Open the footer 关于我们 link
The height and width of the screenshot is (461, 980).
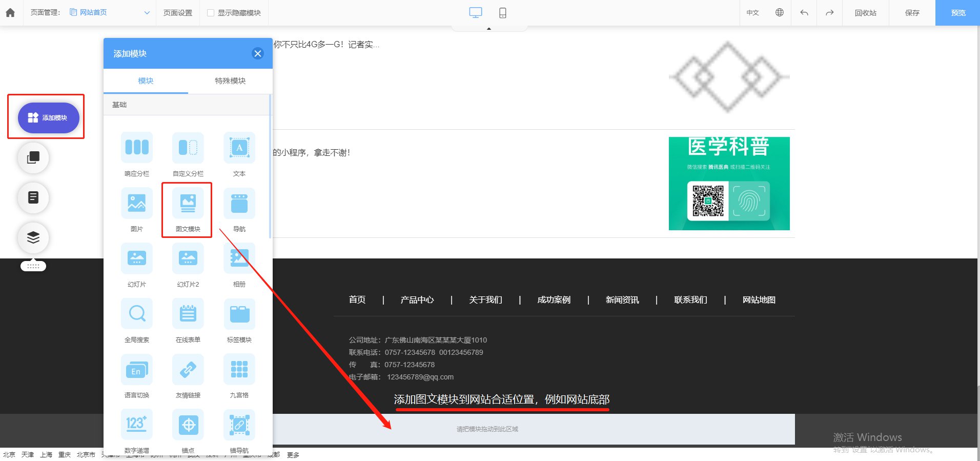click(485, 300)
